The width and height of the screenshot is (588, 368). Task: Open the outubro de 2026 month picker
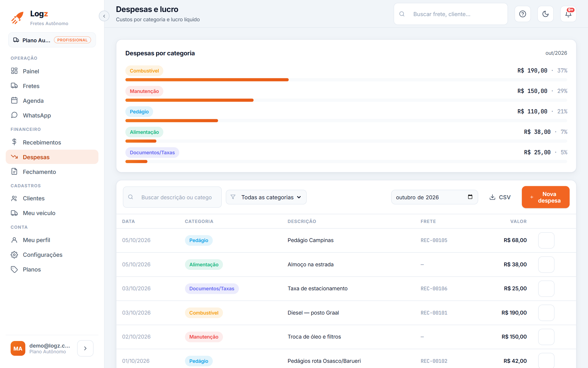coord(434,197)
